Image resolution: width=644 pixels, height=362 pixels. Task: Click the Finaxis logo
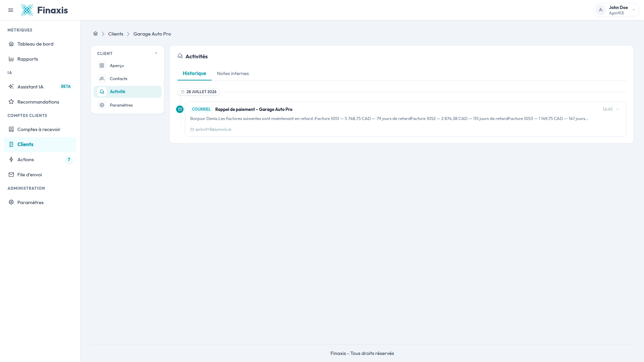44,10
